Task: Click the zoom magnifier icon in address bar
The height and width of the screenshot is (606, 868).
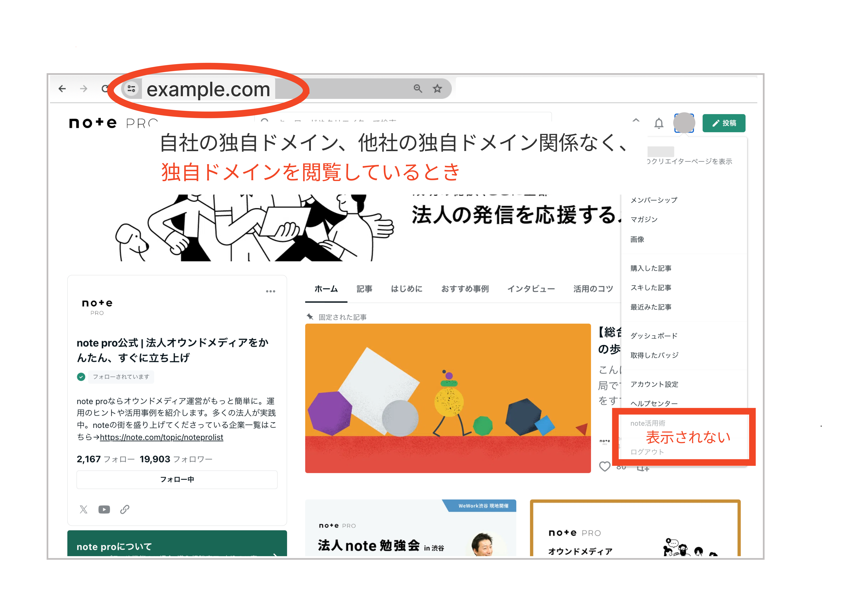Action: pos(417,88)
